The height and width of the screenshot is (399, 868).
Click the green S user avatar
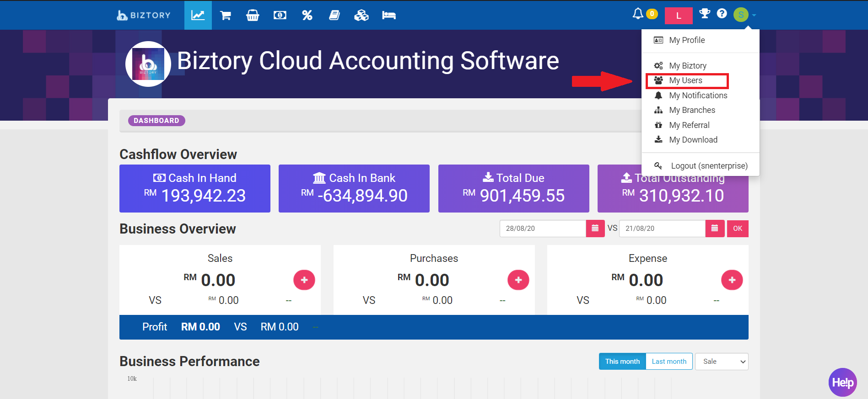(741, 15)
